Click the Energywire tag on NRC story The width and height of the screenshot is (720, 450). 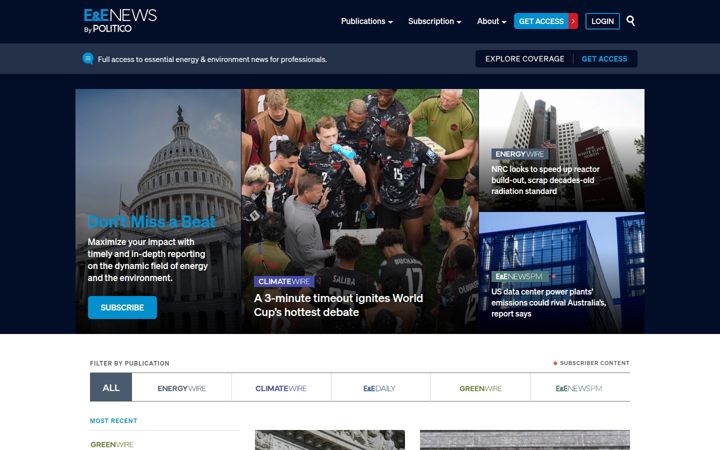(520, 154)
